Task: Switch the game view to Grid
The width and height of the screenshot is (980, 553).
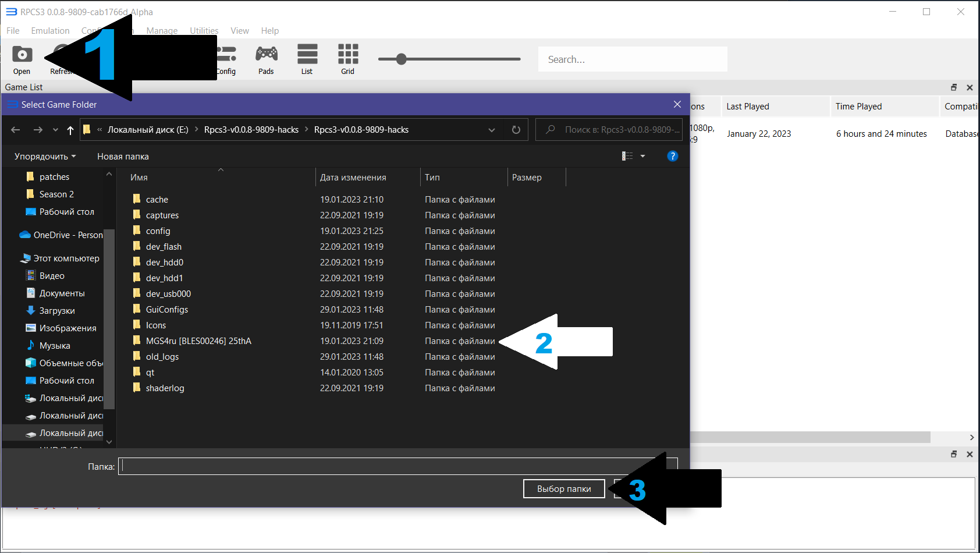Action: click(x=348, y=60)
